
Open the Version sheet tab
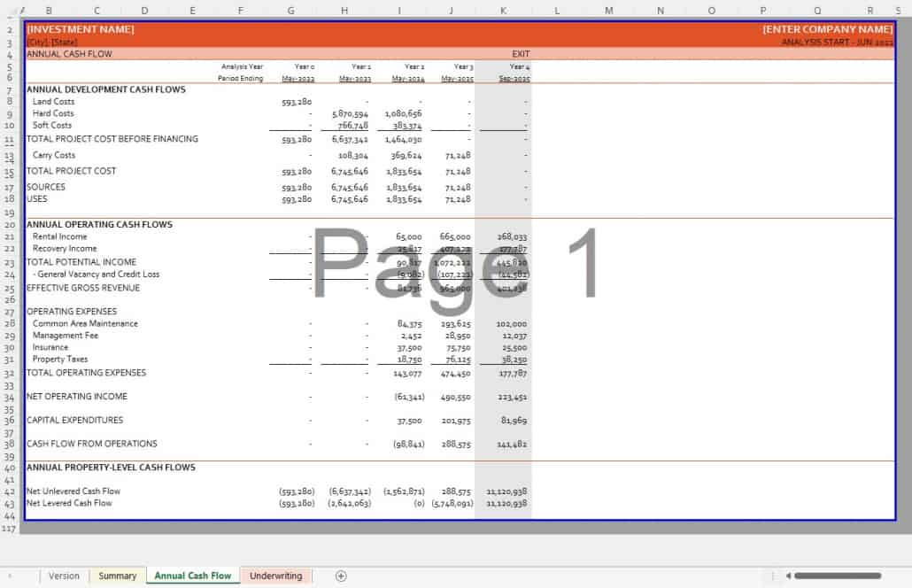[x=64, y=576]
